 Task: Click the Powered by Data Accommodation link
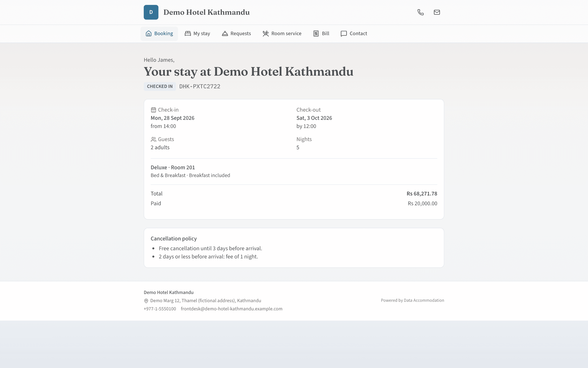tap(412, 300)
